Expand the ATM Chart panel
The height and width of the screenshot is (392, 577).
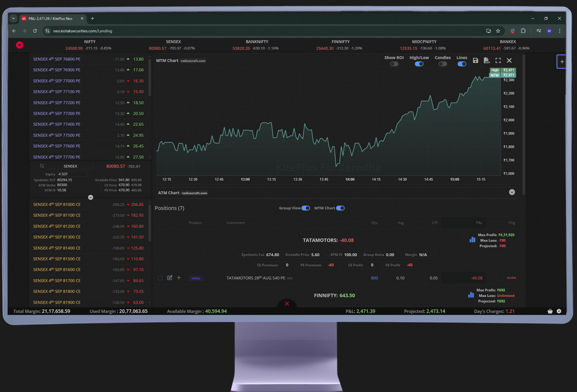(512, 192)
